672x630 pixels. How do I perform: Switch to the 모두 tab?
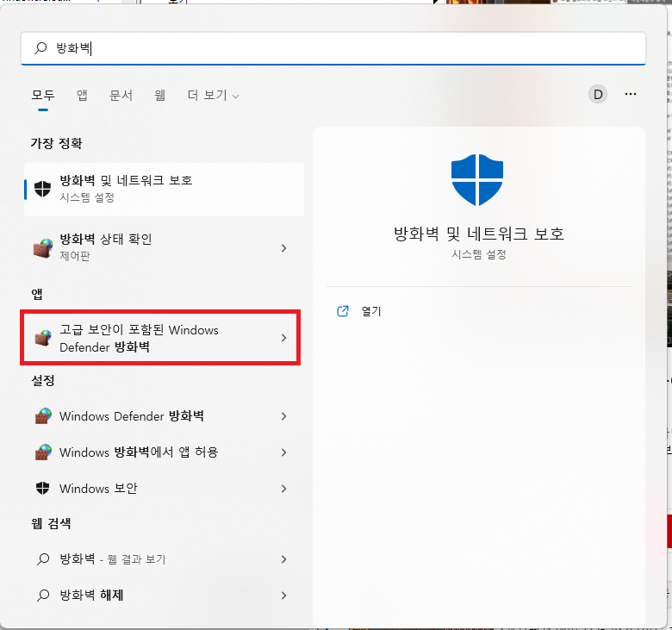pyautogui.click(x=43, y=95)
